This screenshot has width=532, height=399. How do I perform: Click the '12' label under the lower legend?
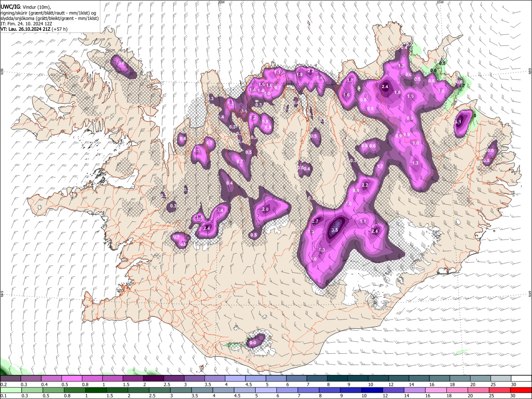click(x=386, y=396)
